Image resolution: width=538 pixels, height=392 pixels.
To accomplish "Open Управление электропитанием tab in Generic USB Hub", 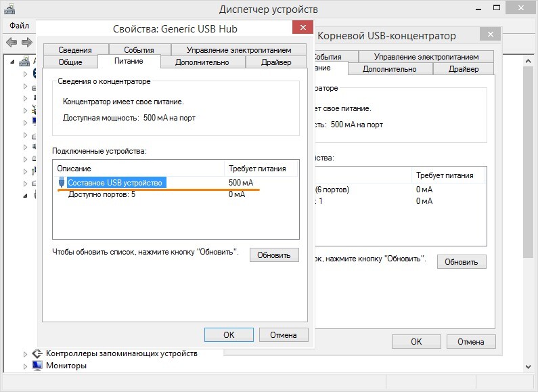I will pos(239,50).
